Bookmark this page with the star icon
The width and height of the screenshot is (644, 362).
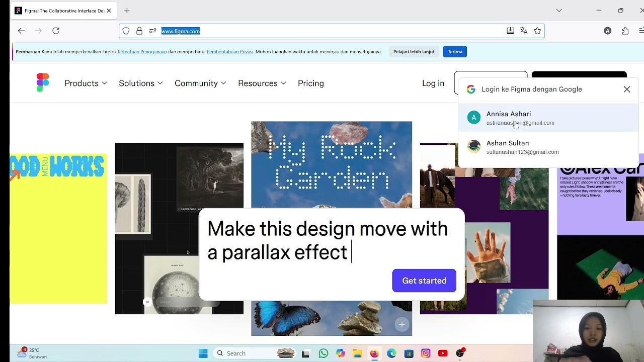[x=537, y=31]
